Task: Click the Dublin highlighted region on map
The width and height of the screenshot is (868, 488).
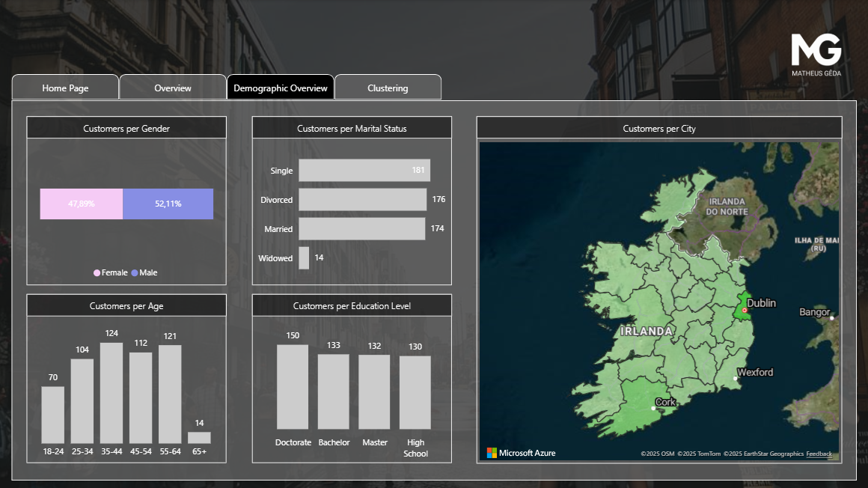Action: click(742, 308)
